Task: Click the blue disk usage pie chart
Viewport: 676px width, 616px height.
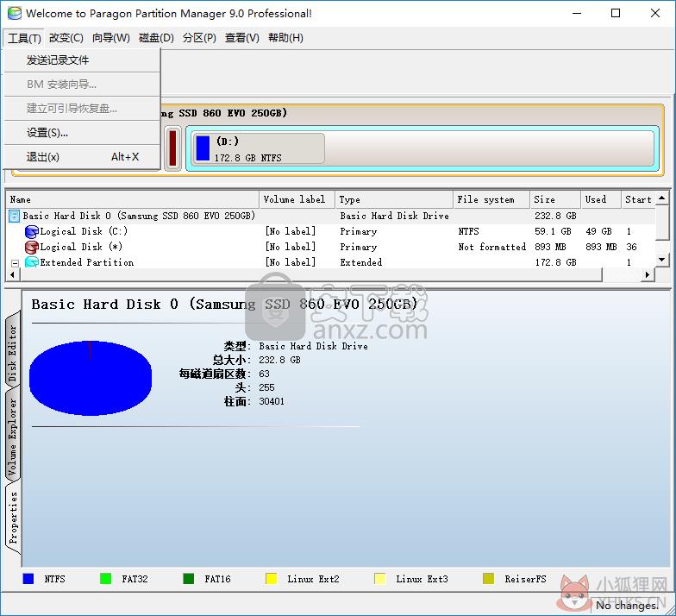Action: coord(91,378)
